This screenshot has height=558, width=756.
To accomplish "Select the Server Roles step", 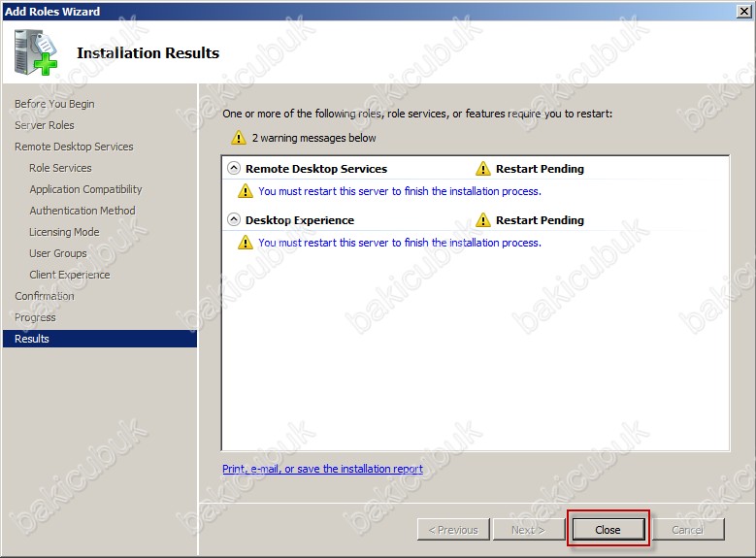I will click(45, 125).
